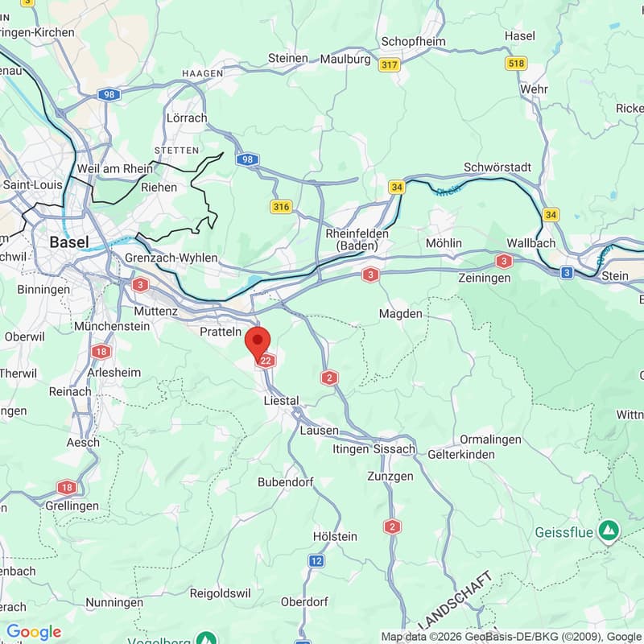Select the Sissach town label
The width and height of the screenshot is (644, 644).
pyautogui.click(x=394, y=449)
